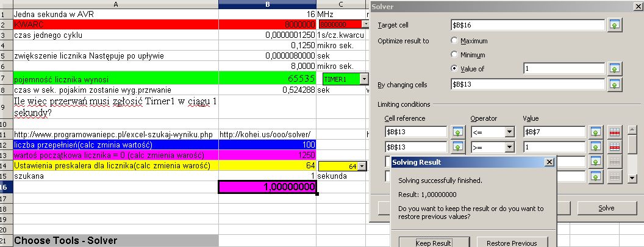Select row 16 header
Viewport: 644px width, 247px height.
tap(6, 187)
